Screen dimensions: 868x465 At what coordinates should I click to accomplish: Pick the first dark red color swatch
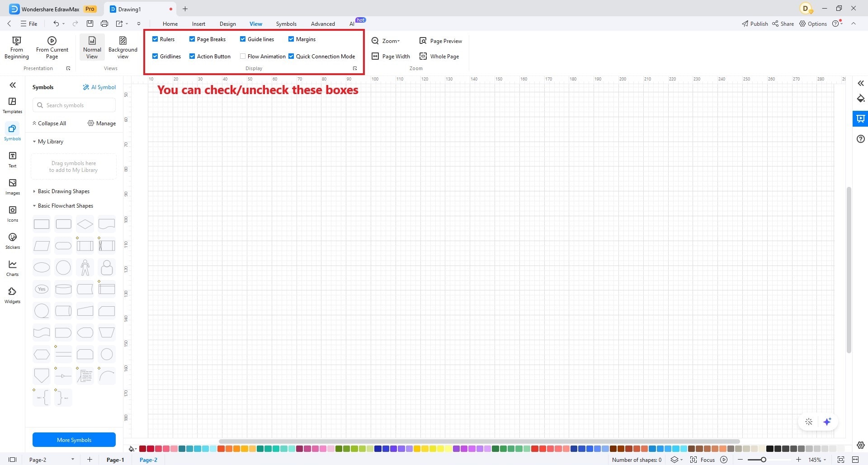click(x=142, y=449)
